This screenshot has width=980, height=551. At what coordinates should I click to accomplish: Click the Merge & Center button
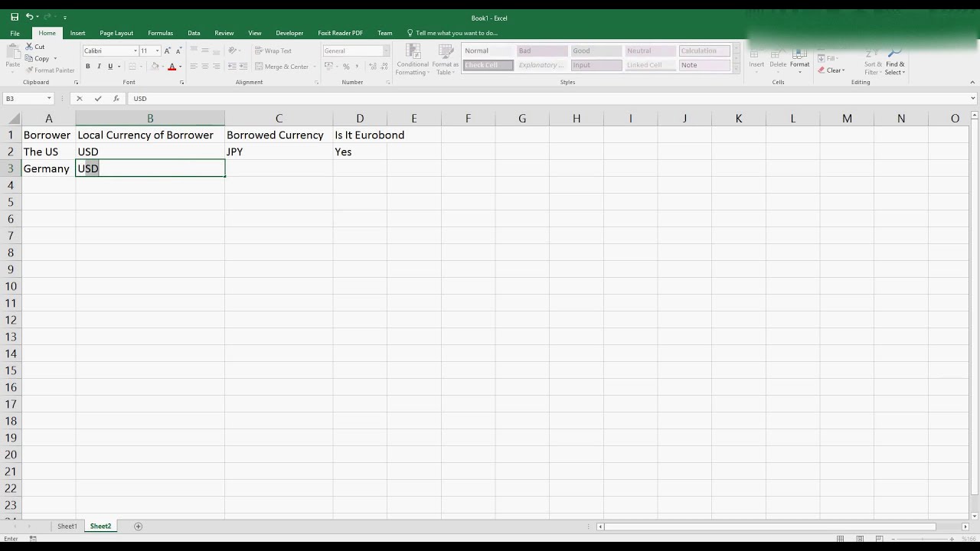coord(282,67)
